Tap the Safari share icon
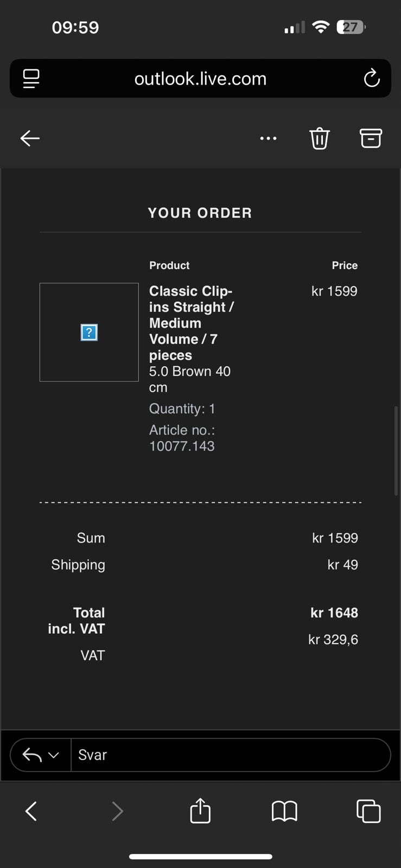The image size is (401, 868). [x=200, y=811]
